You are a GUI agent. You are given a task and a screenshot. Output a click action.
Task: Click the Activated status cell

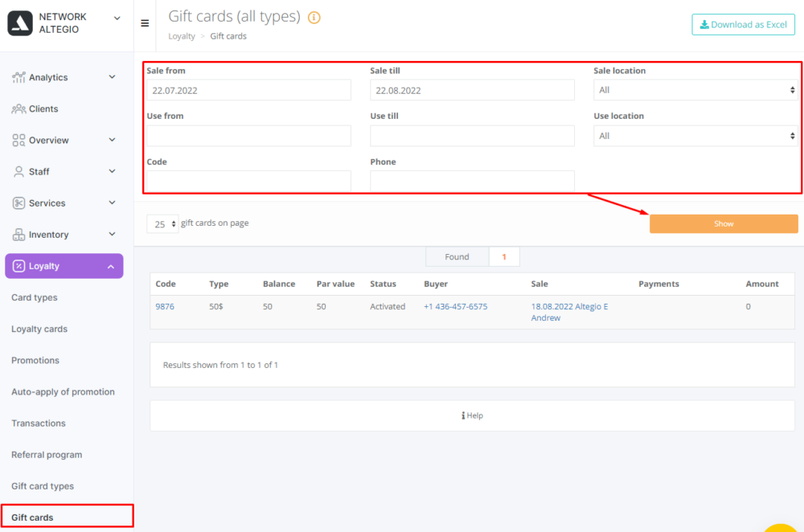tap(388, 306)
